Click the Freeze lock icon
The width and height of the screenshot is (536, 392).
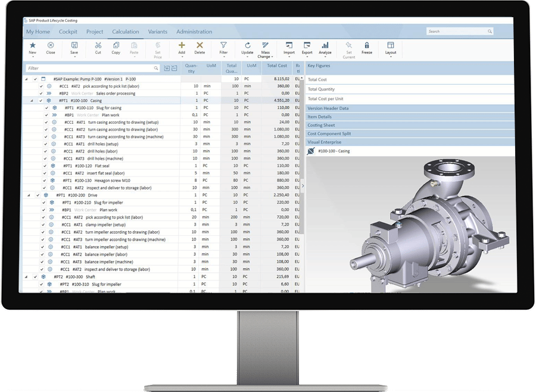coord(367,45)
